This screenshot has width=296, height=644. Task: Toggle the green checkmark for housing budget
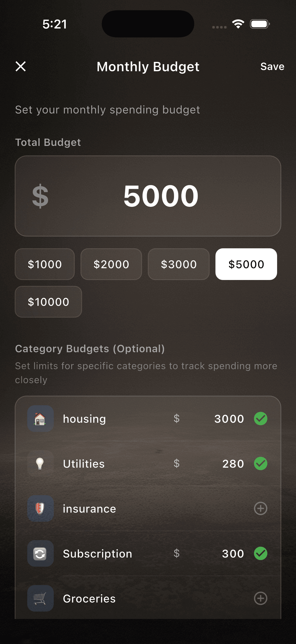click(260, 419)
